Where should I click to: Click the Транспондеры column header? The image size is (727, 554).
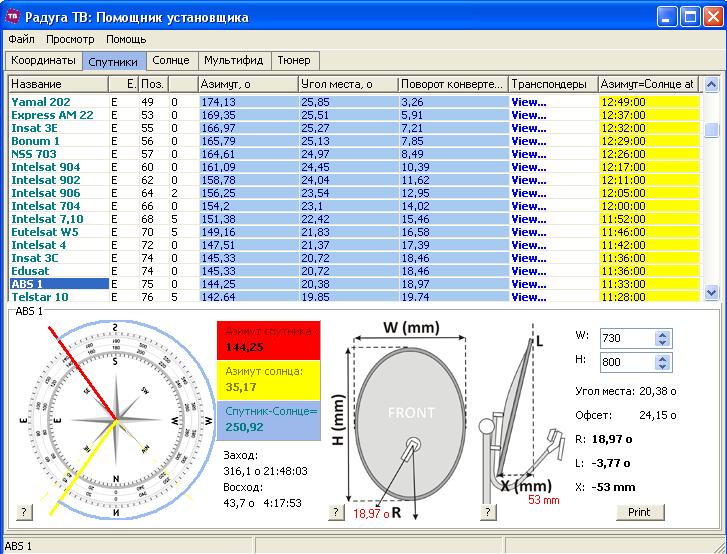point(553,84)
